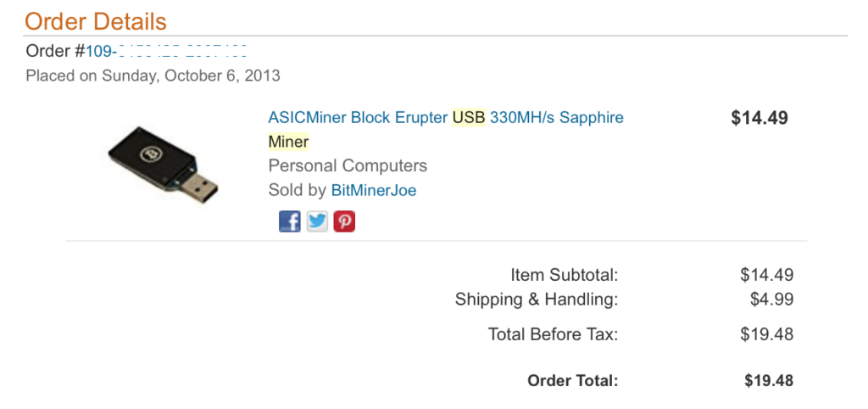Pin the item on Pinterest

(344, 221)
